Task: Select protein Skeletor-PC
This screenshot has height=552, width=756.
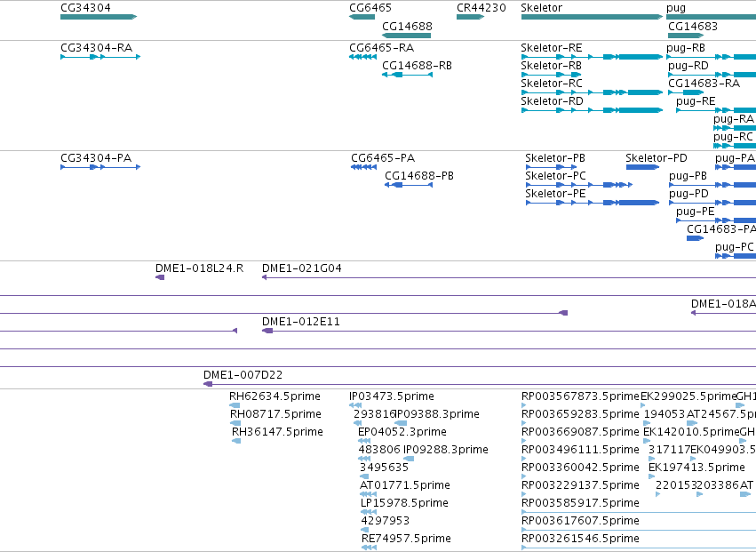Action: click(579, 185)
